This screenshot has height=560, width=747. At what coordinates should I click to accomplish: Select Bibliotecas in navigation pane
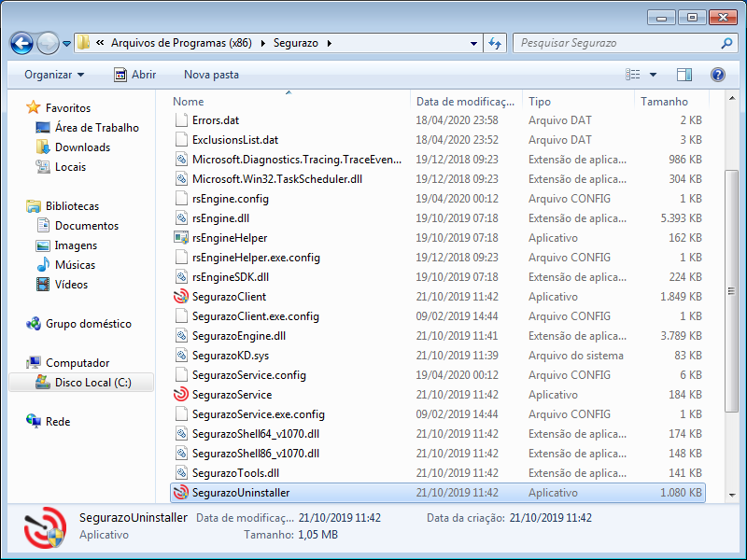pos(73,206)
